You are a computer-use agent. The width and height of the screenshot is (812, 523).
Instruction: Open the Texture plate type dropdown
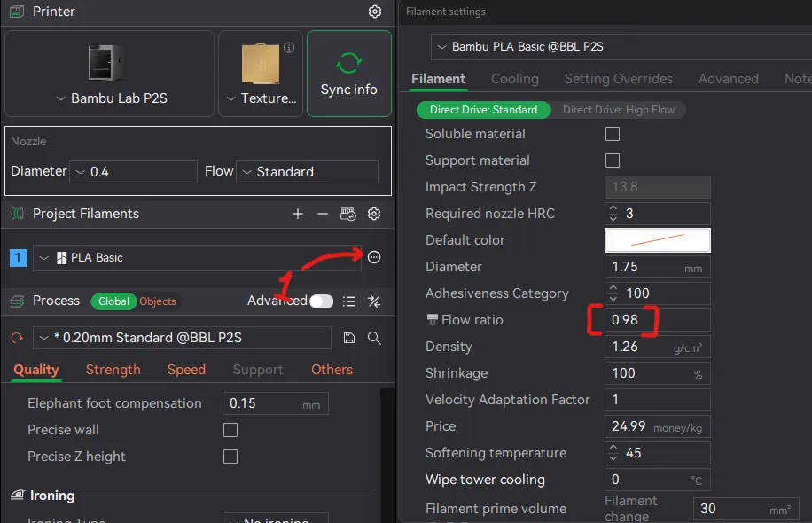tap(261, 98)
